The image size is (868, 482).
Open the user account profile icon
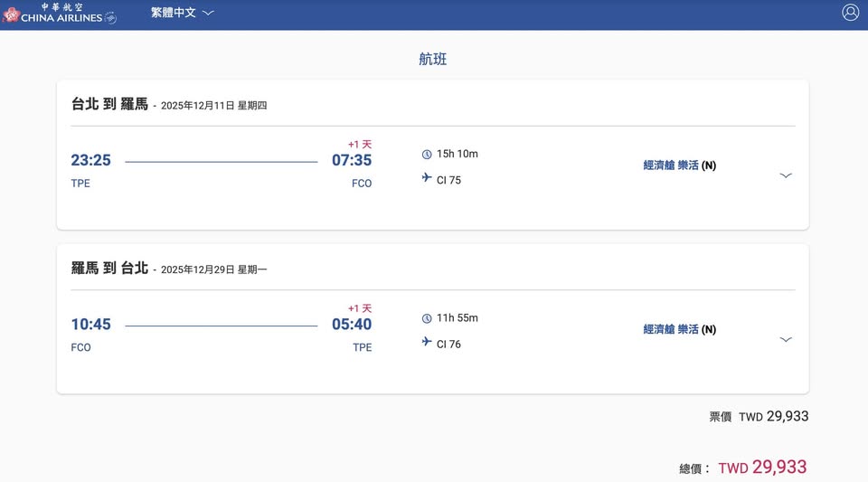pyautogui.click(x=850, y=13)
